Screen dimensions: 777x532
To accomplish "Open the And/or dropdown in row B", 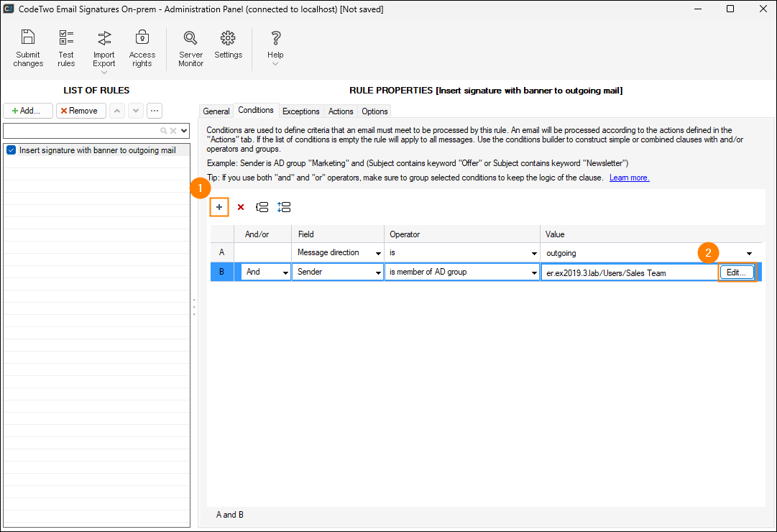I will pos(285,272).
